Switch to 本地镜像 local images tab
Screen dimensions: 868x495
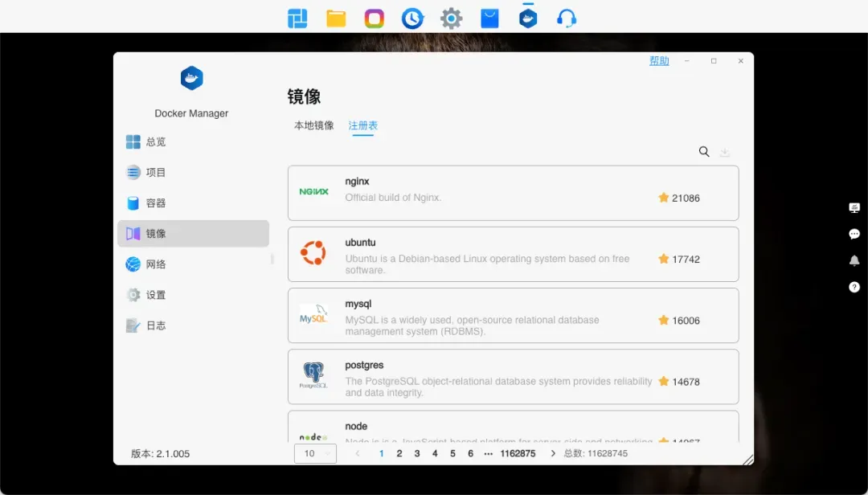[313, 125]
